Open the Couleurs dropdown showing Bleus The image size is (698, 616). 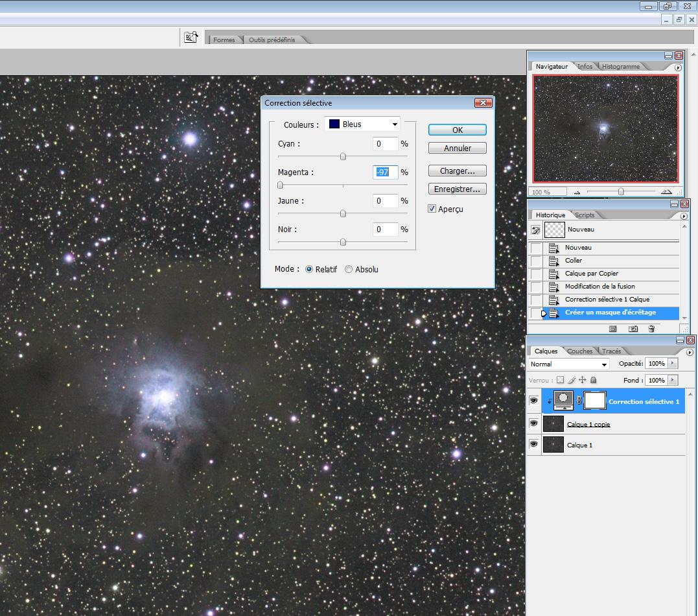click(x=362, y=124)
